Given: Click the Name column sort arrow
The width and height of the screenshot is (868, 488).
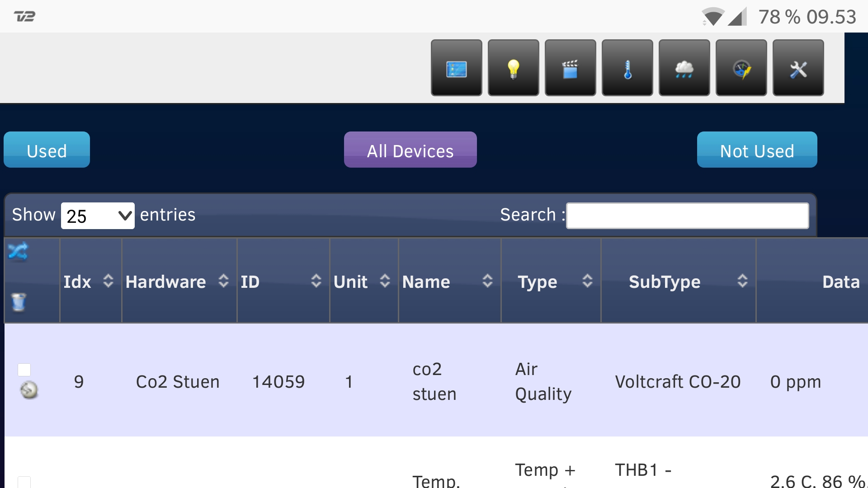Looking at the screenshot, I should coord(490,280).
